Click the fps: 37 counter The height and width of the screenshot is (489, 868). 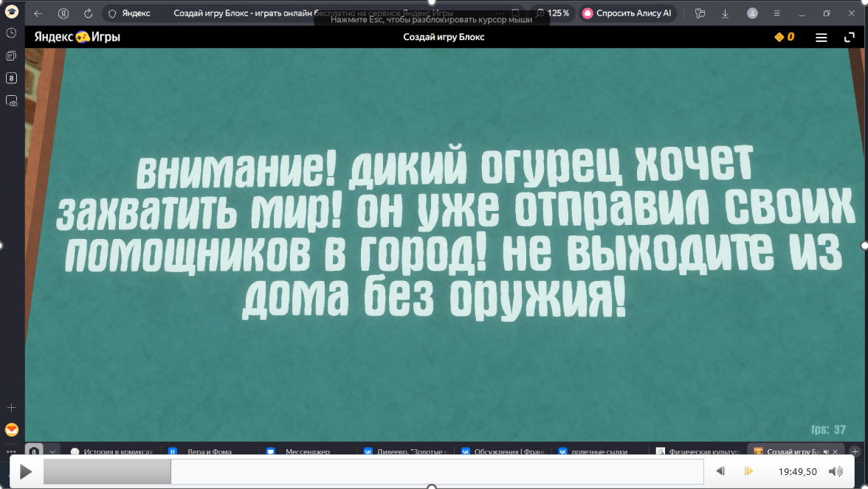[828, 430]
